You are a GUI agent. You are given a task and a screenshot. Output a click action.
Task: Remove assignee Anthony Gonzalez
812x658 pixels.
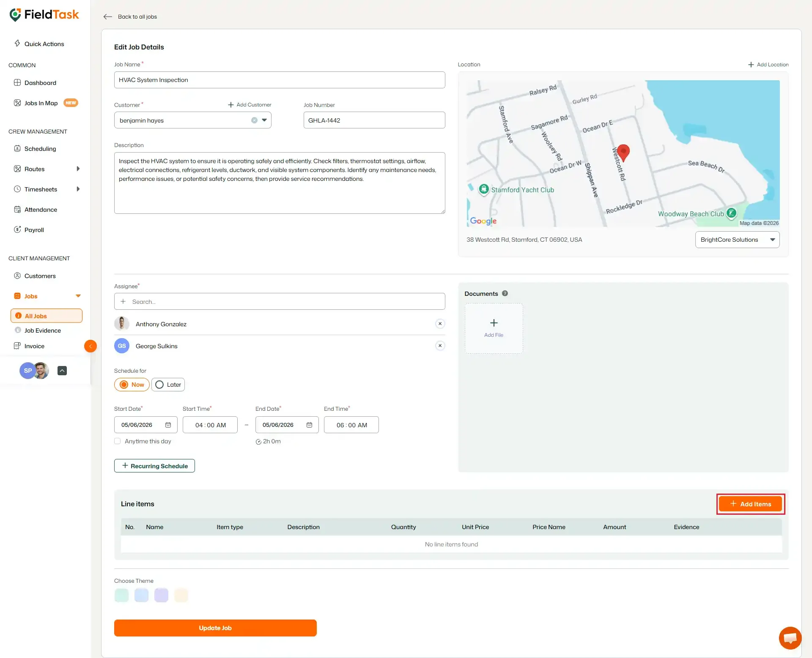coord(440,324)
